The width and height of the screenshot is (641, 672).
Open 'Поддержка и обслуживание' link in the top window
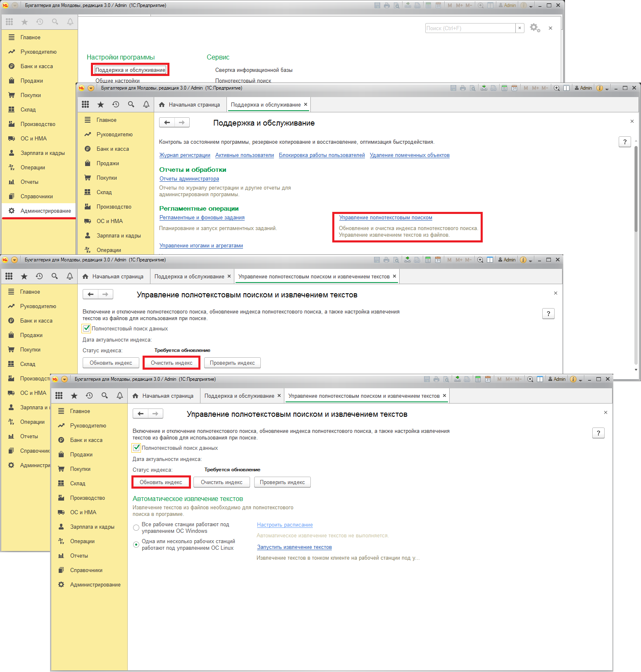click(x=131, y=70)
